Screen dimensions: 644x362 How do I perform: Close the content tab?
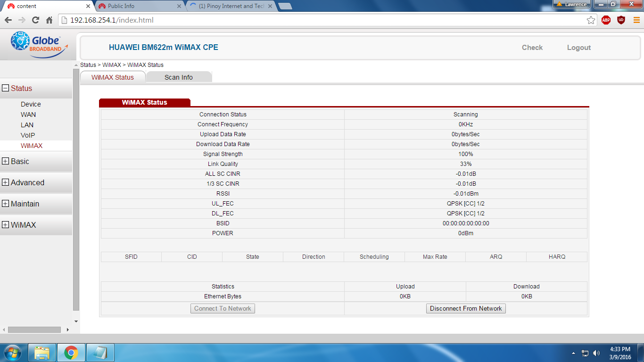[x=88, y=6]
